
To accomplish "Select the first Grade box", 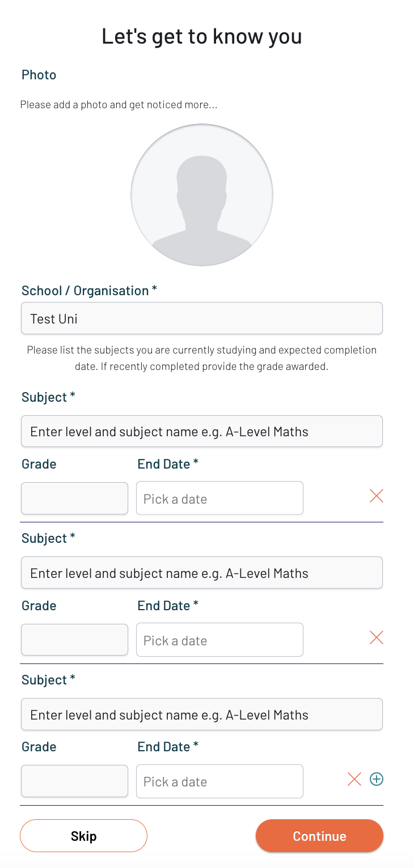I will 74,499.
